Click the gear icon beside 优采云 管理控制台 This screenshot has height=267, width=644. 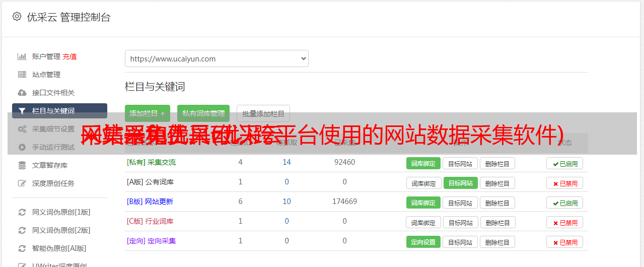17,17
